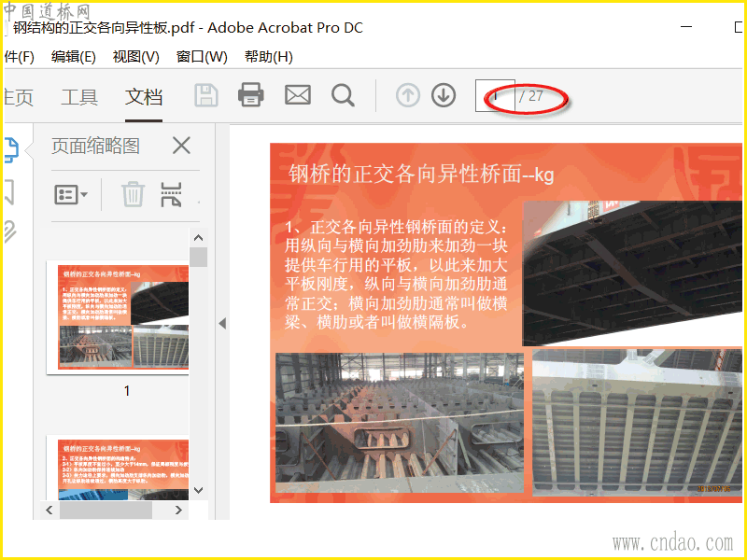The width and height of the screenshot is (747, 560).
Task: Click thumbnail panel scroll up arrow
Action: point(199,238)
